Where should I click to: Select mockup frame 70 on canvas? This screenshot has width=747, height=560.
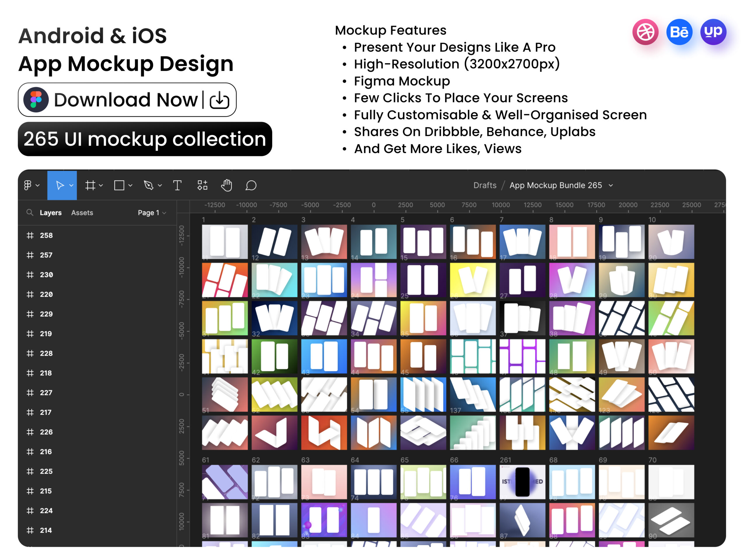pyautogui.click(x=671, y=482)
